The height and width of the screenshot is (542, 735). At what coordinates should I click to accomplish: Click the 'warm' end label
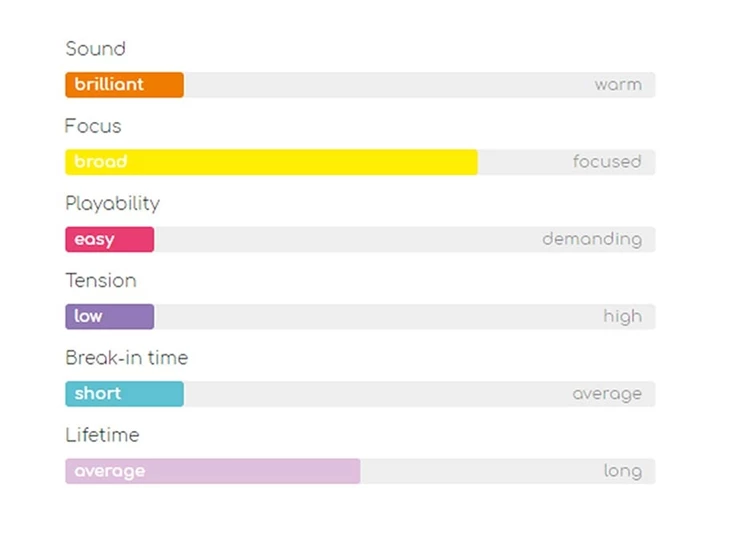618,85
